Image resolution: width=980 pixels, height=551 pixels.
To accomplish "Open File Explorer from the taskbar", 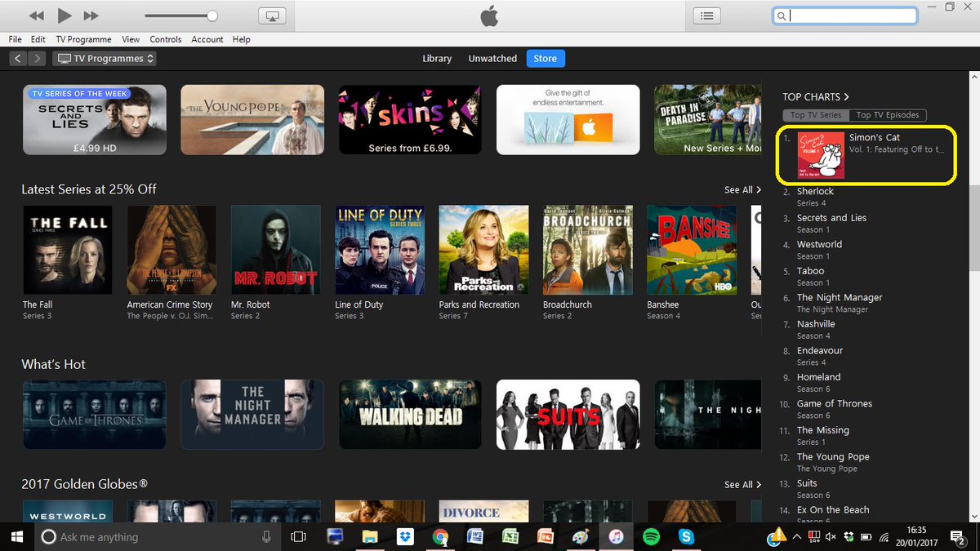I will 370,536.
